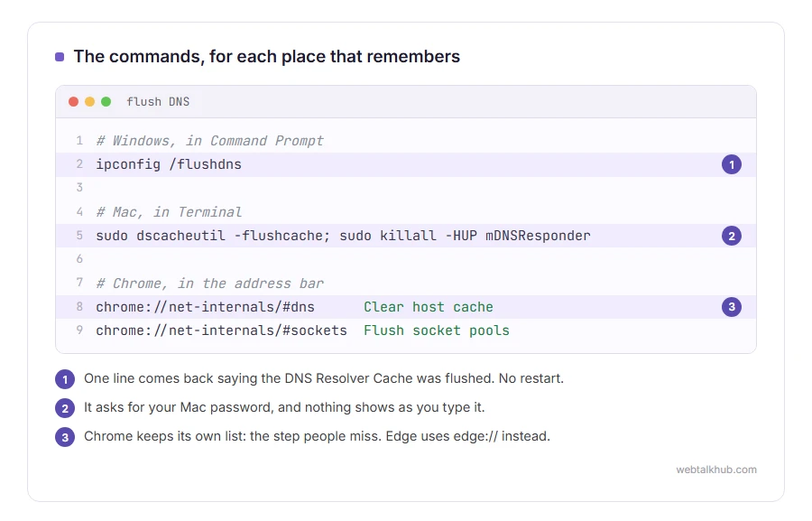
Task: Click the yellow dot in the flush DNS title bar
Action: (89, 102)
